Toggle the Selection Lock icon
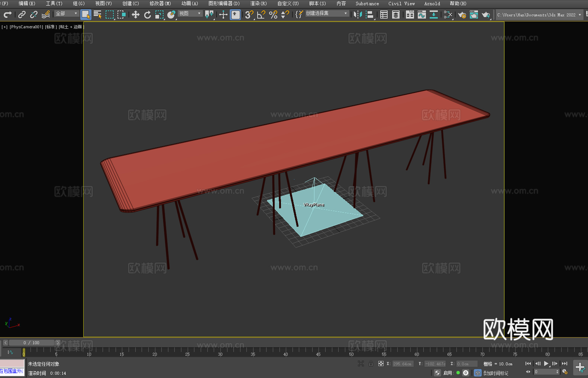 [371, 364]
